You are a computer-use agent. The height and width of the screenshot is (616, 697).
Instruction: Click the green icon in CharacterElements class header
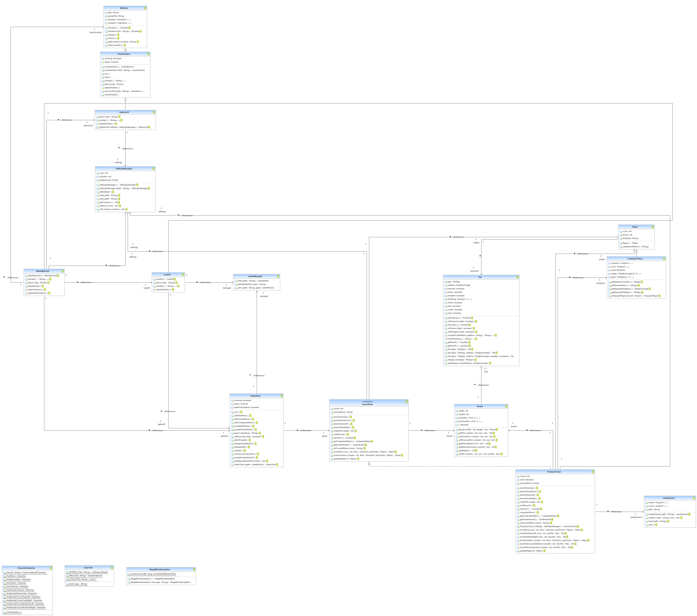pyautogui.click(x=51, y=568)
